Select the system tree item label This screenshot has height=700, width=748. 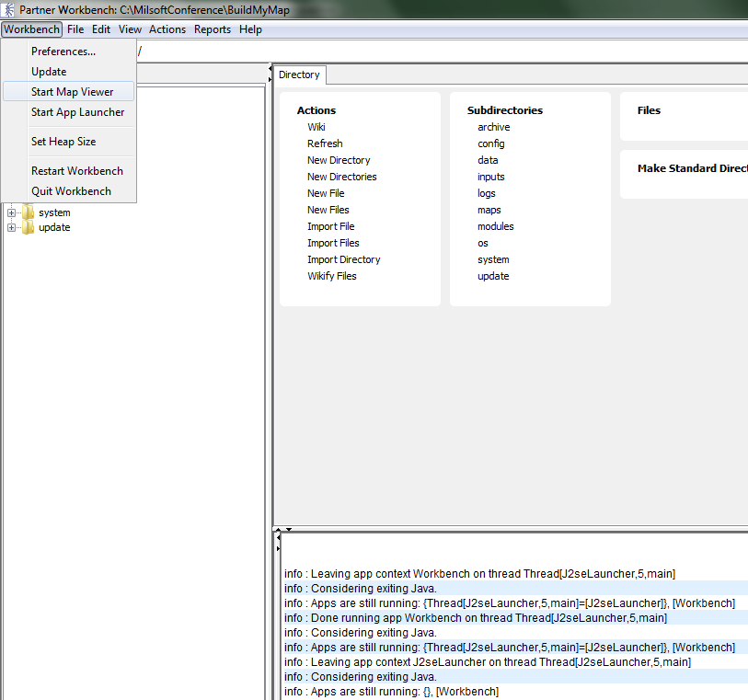point(54,212)
